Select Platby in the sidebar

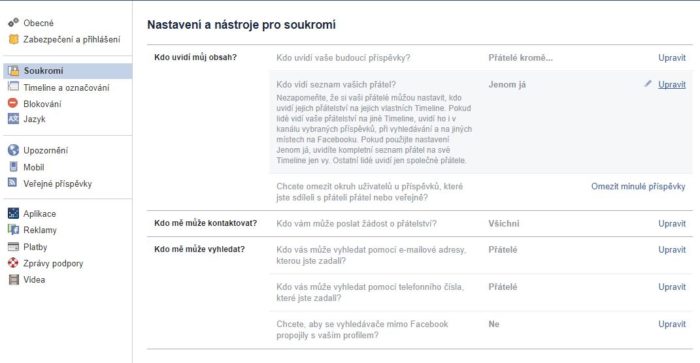[x=35, y=247]
